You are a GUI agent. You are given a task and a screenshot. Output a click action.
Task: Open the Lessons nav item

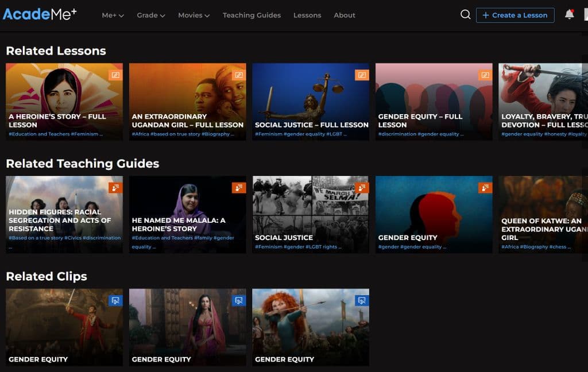click(307, 15)
